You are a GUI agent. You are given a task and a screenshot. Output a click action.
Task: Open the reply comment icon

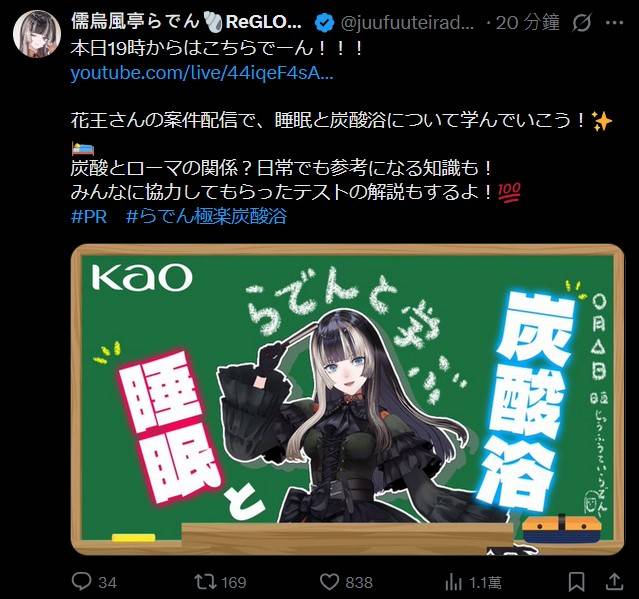(81, 581)
